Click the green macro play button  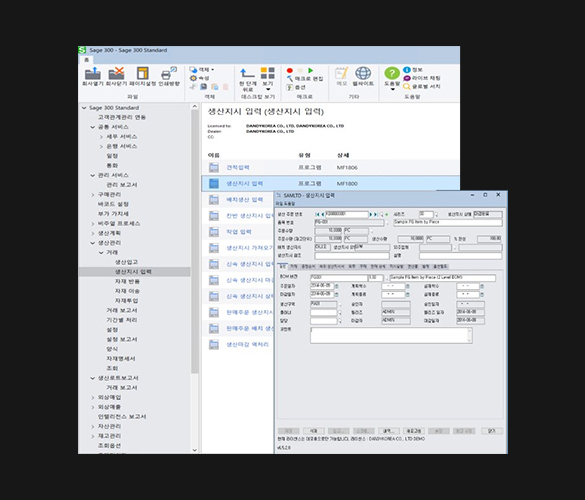(x=310, y=70)
